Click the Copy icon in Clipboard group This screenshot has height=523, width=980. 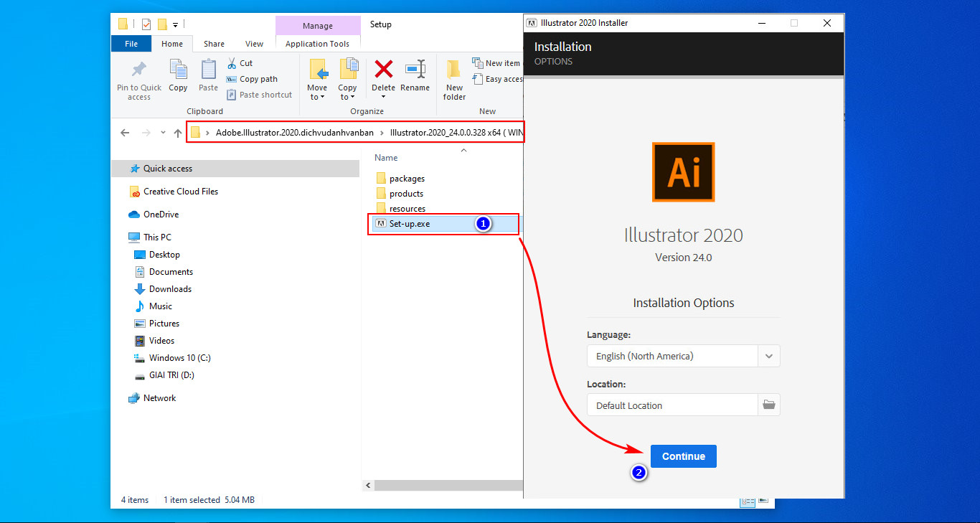[178, 70]
